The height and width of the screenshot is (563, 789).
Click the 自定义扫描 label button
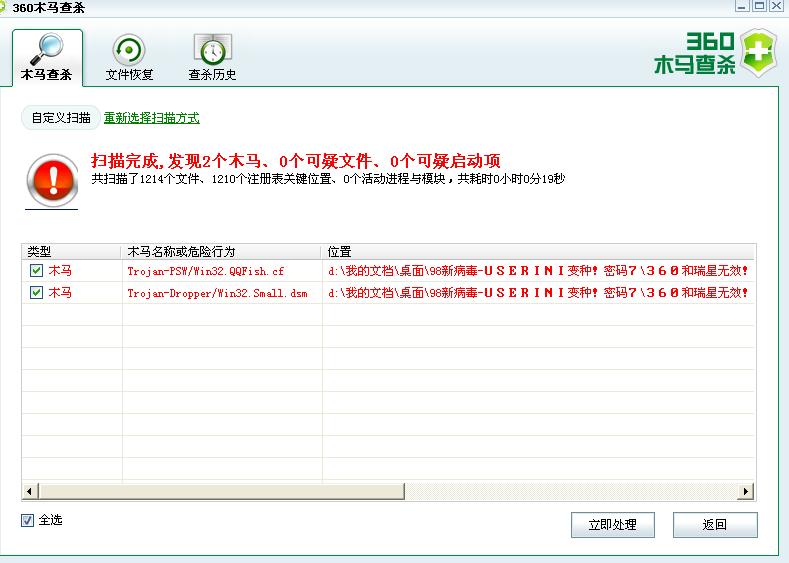click(x=61, y=118)
